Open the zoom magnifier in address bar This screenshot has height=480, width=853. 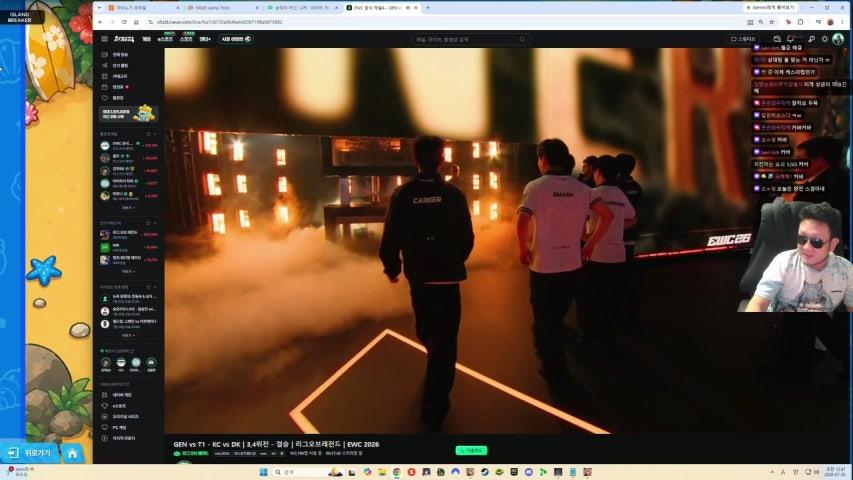(761, 22)
